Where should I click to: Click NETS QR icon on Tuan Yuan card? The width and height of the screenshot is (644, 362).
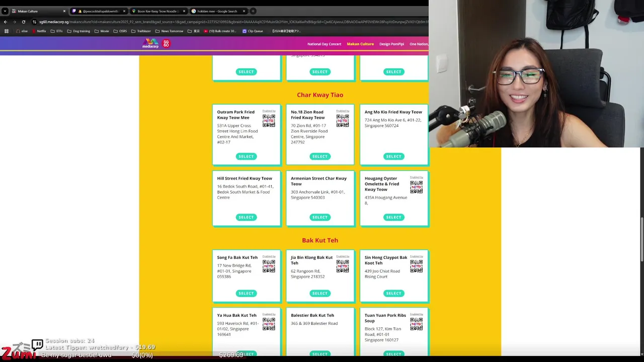tap(416, 324)
